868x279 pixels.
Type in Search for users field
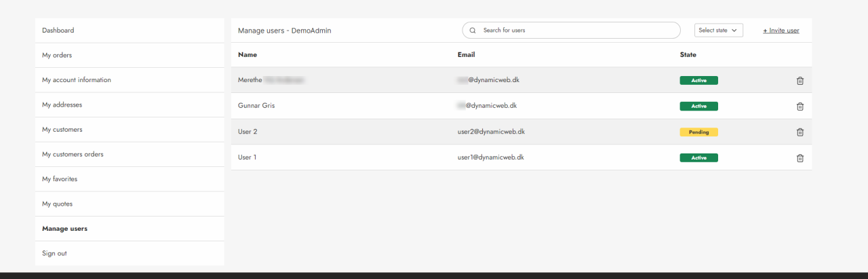576,31
